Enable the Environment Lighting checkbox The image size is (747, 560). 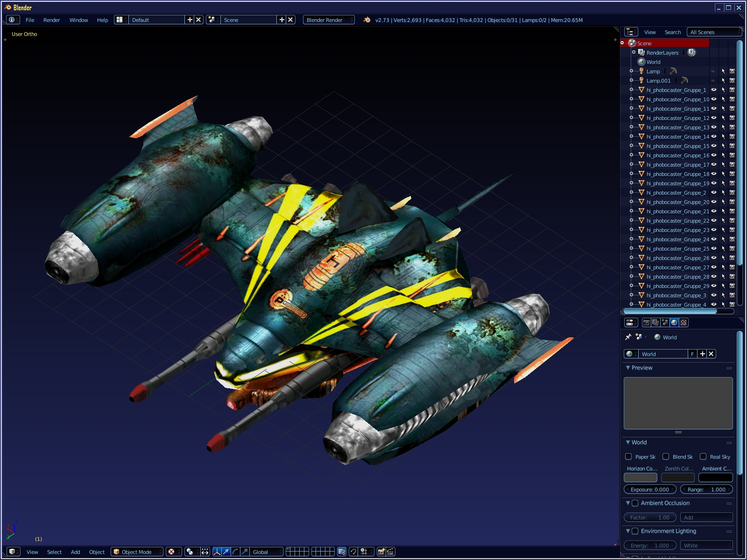[635, 531]
